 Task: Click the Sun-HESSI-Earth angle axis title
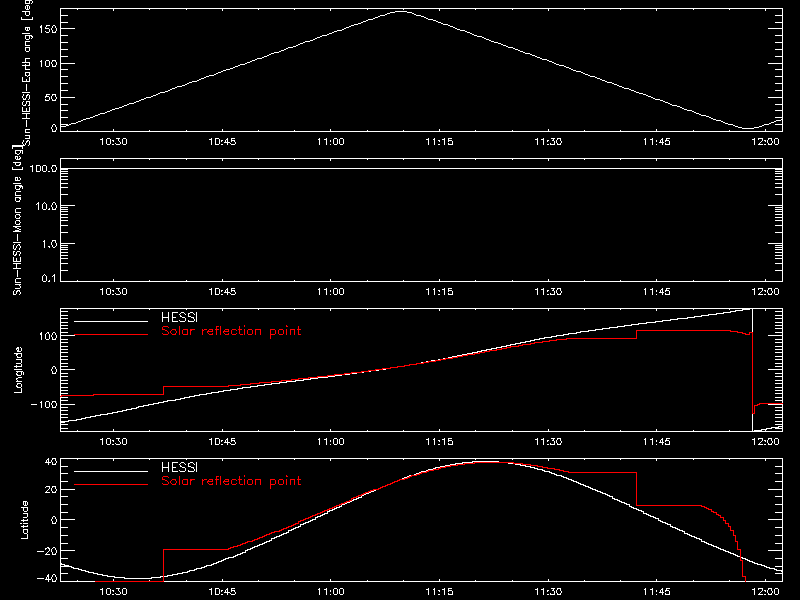click(27, 71)
